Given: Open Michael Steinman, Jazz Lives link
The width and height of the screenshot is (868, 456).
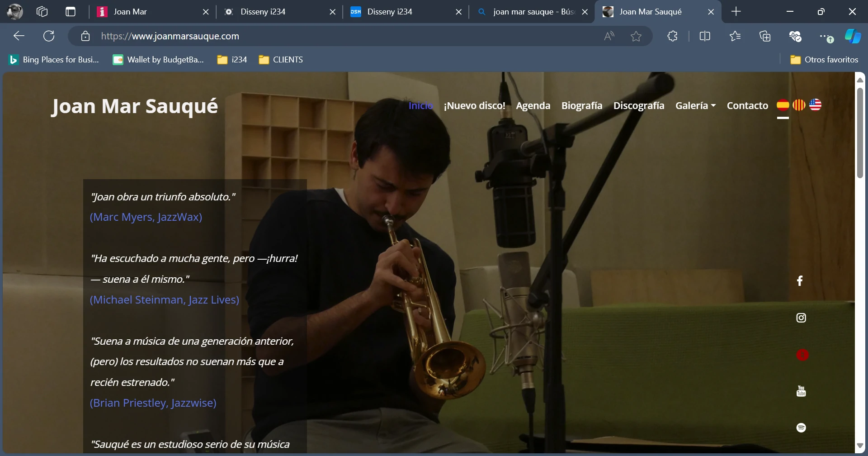Looking at the screenshot, I should tap(165, 300).
